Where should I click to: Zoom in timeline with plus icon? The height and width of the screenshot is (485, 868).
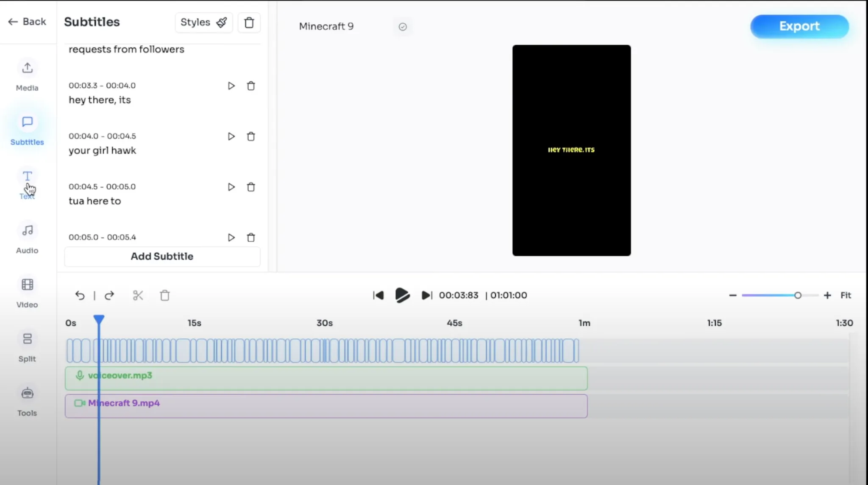point(827,295)
